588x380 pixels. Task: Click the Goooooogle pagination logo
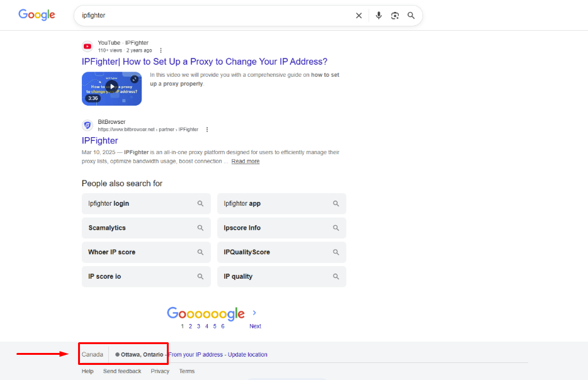206,314
